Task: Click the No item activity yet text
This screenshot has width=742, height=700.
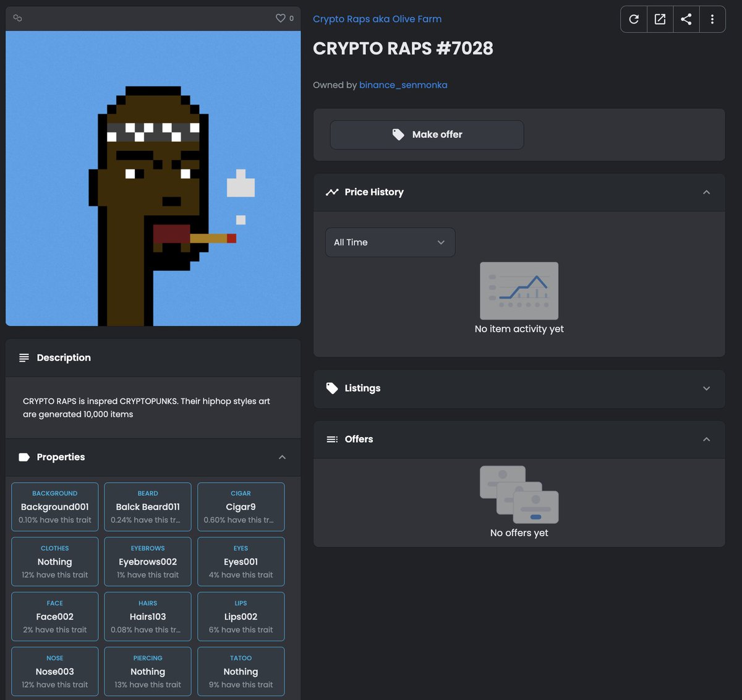Action: 519,329
